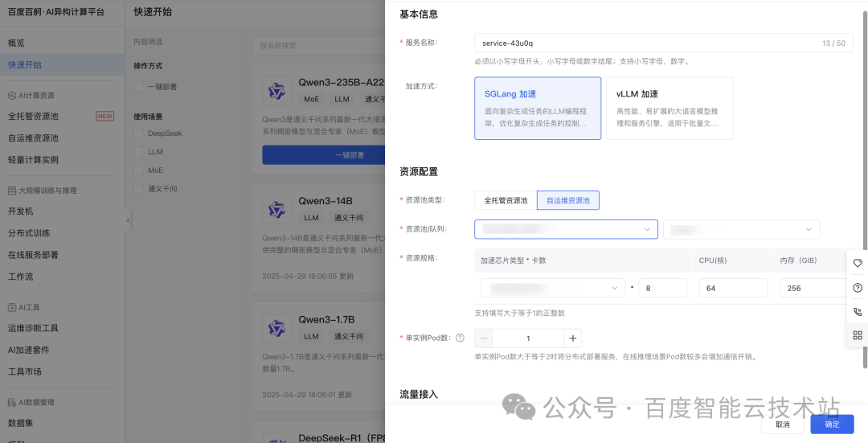Open the 加速芯片类型 dropdown
This screenshot has width=868, height=443.
click(552, 288)
